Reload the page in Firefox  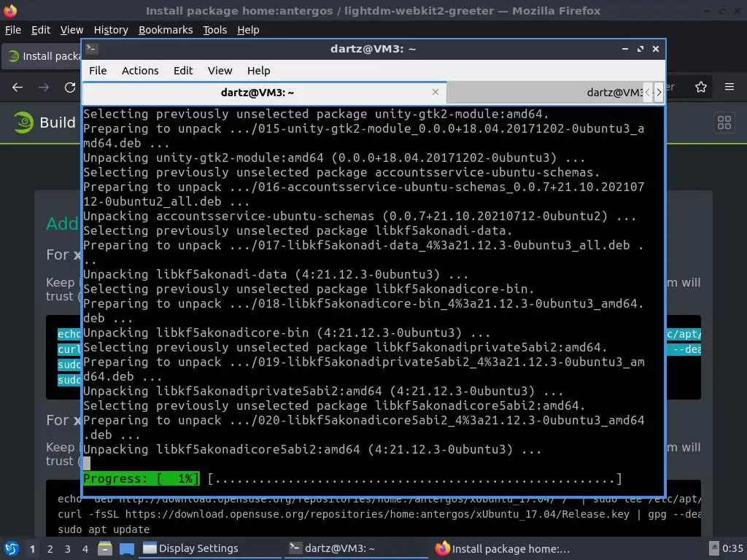[x=70, y=87]
